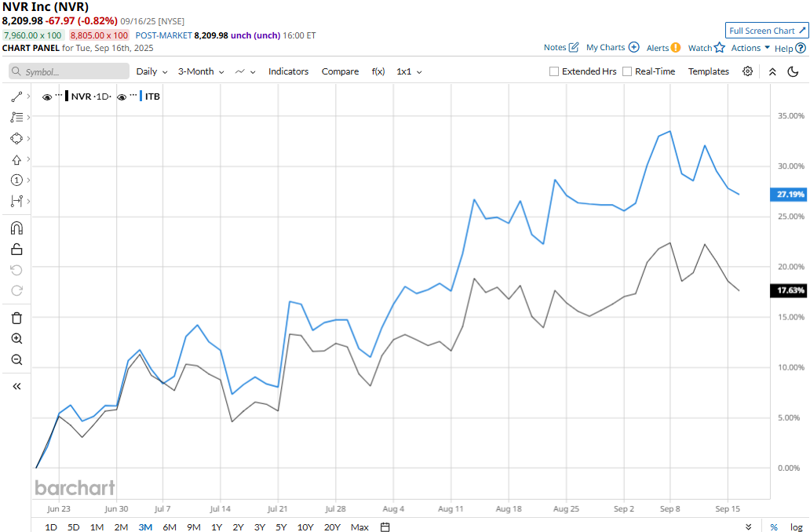Select the shapes drawing tool
The image size is (810, 532).
tap(16, 138)
